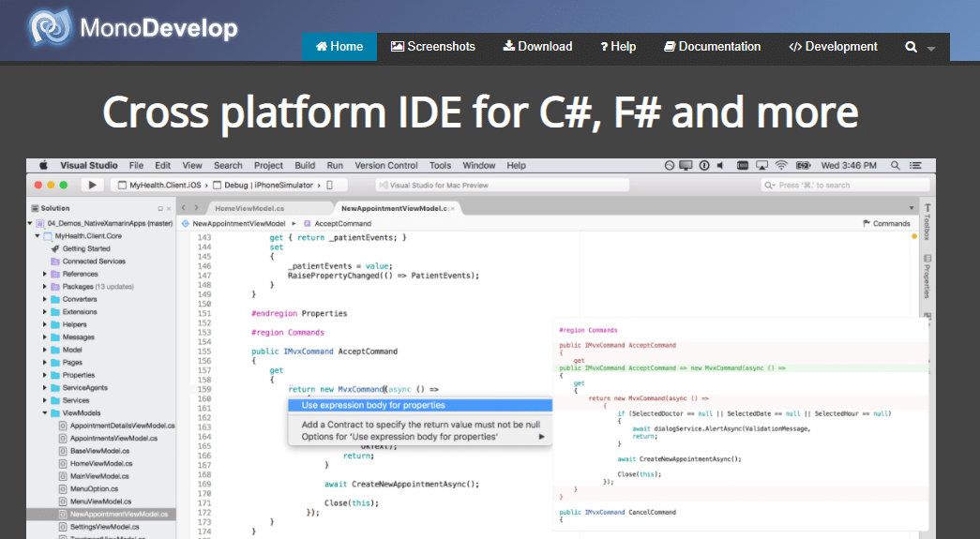This screenshot has height=539, width=980.
Task: Select Connected Services in the Solution tree
Action: coord(94,262)
